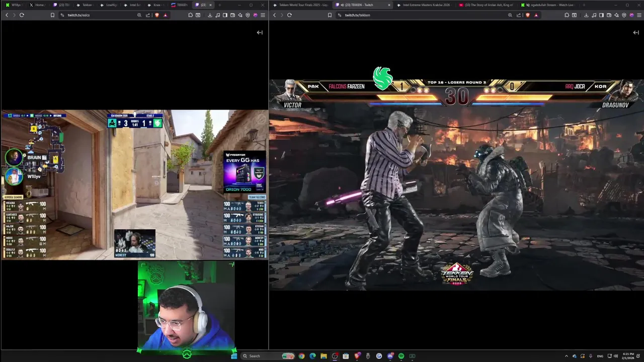Open a new tab in the tekken window

coord(584,5)
